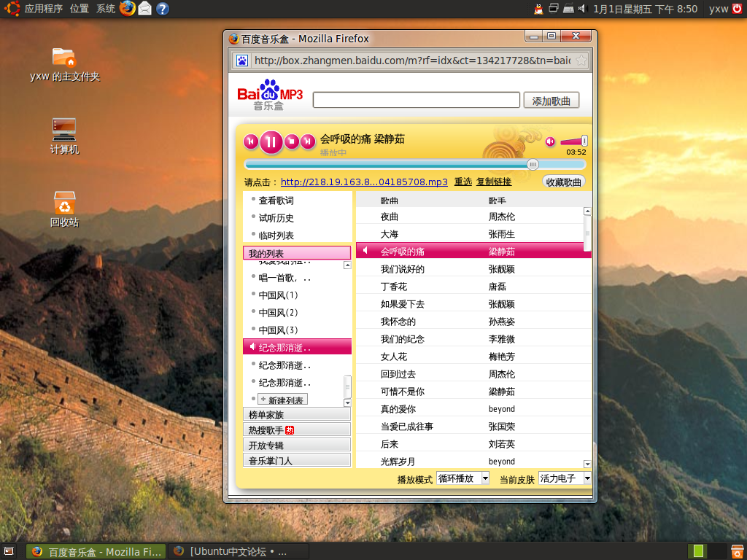Click the 新建列表 button
Viewport: 747px width, 560px height.
click(x=282, y=400)
